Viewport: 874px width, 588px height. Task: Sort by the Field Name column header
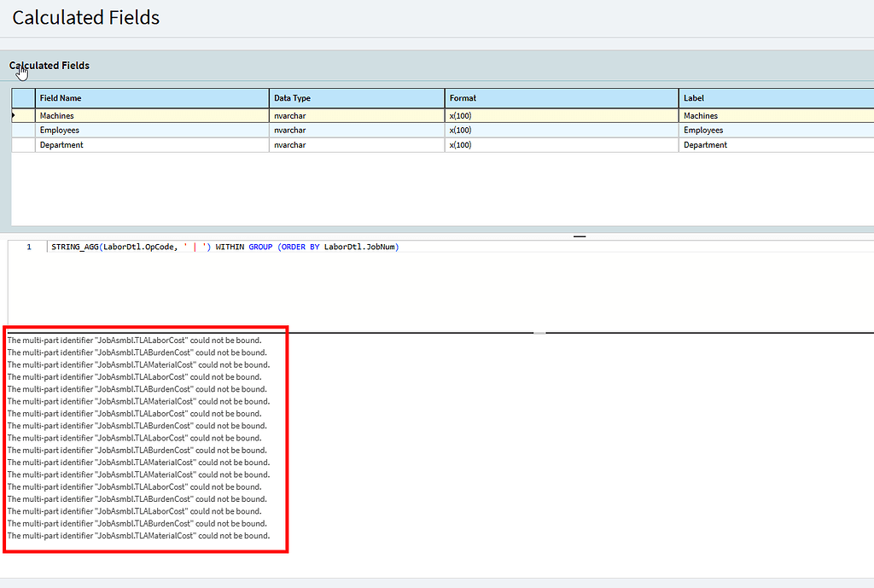click(152, 98)
